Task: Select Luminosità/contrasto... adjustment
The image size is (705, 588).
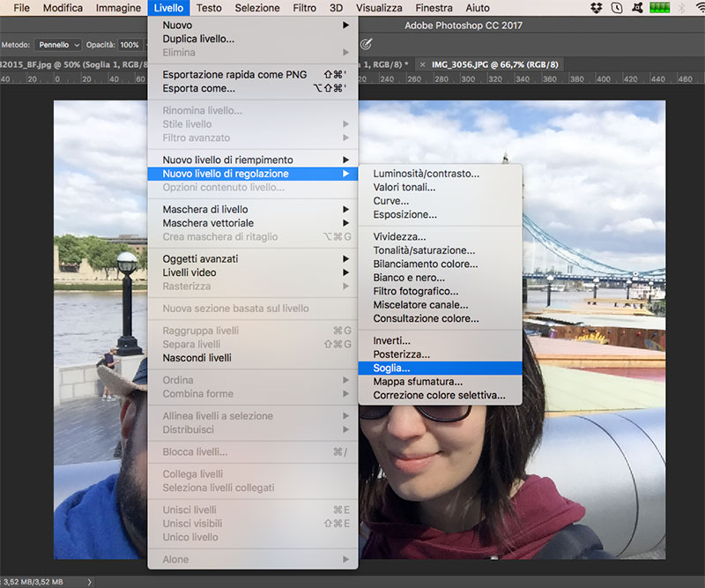Action: [440, 174]
